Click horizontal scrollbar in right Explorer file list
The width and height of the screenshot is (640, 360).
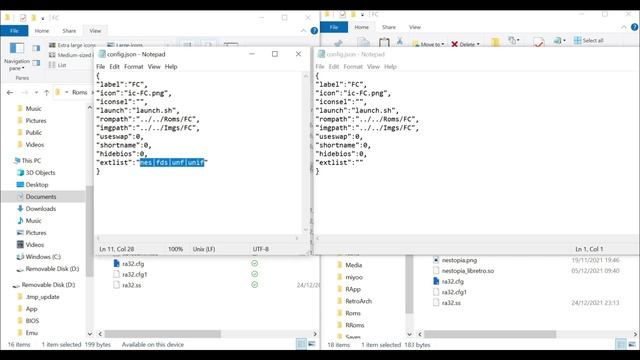click(x=490, y=334)
